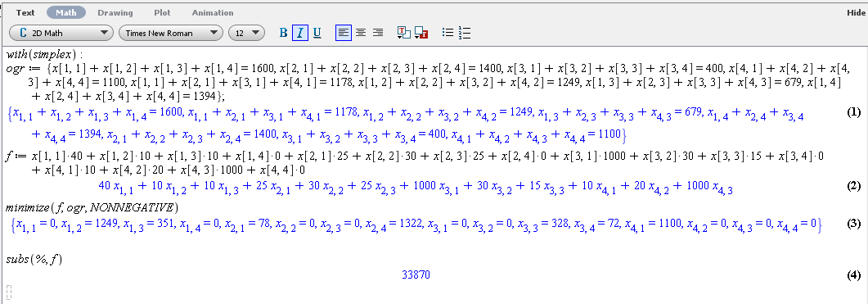Click equation label (1)
The image size is (868, 304).
coord(853,112)
